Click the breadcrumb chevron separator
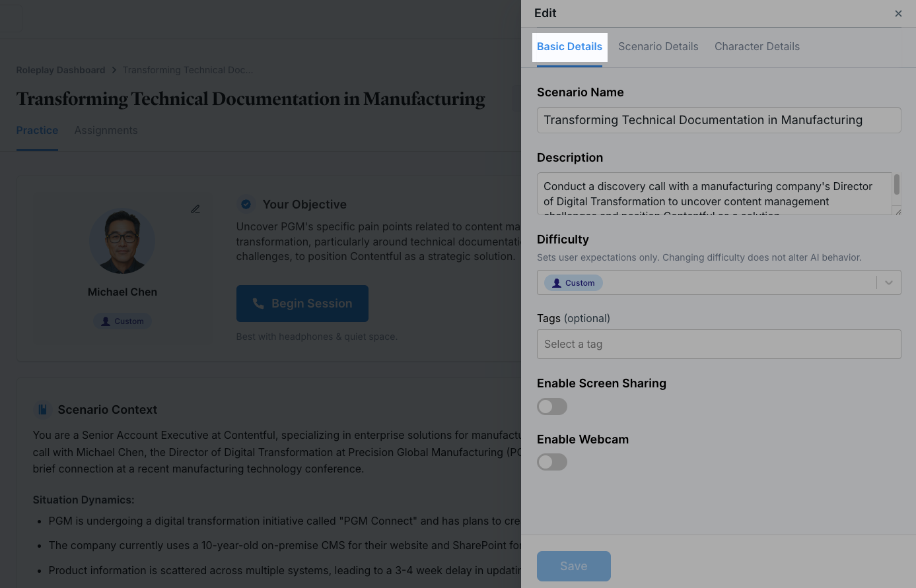 [114, 70]
